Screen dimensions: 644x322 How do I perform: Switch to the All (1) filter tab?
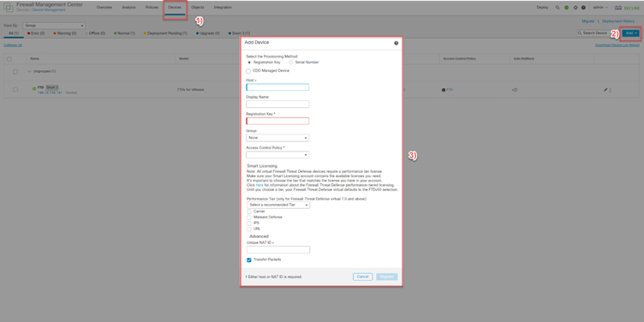pyautogui.click(x=14, y=33)
